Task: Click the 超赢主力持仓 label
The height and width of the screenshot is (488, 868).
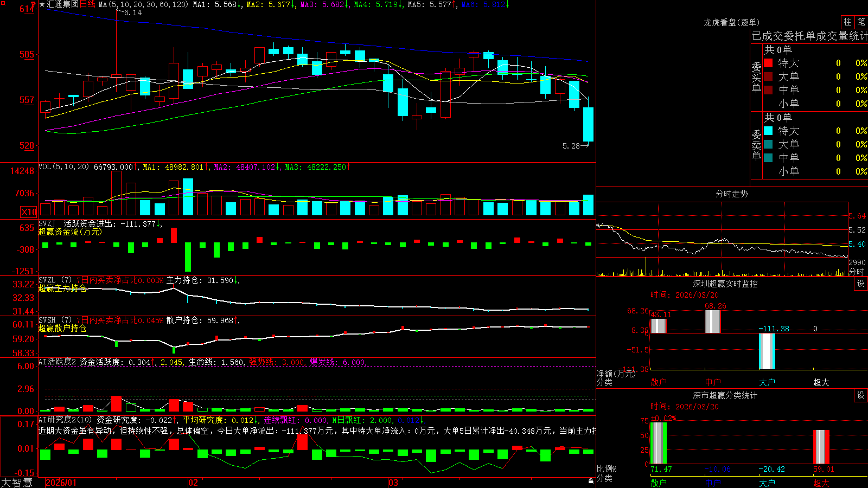Action: pyautogui.click(x=62, y=288)
